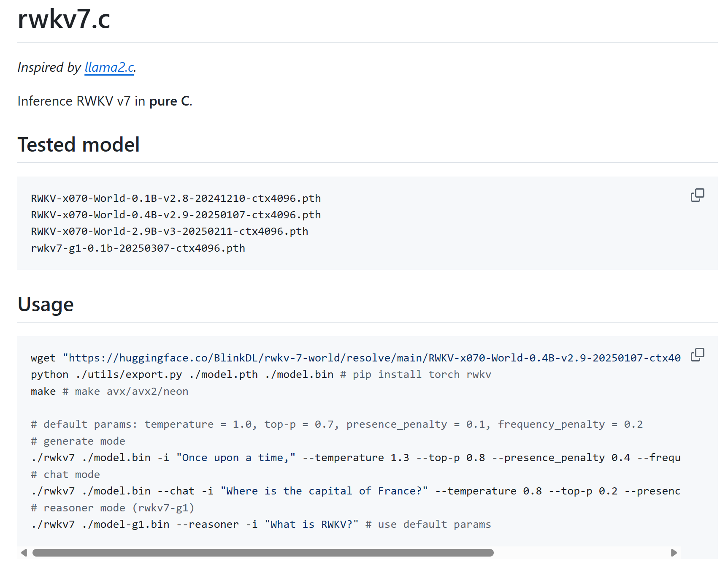Click the RWKV-x070-World-2.9B model filename

click(169, 231)
